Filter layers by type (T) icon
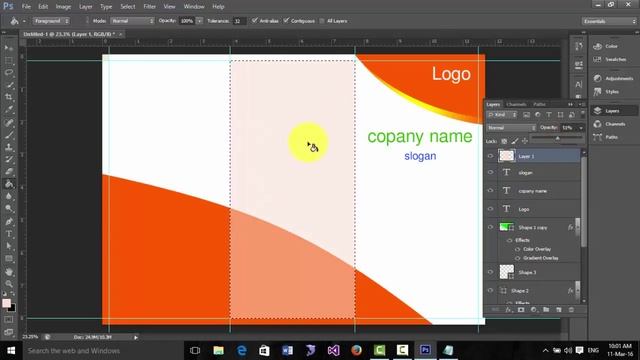640x360 pixels. pyautogui.click(x=549, y=115)
